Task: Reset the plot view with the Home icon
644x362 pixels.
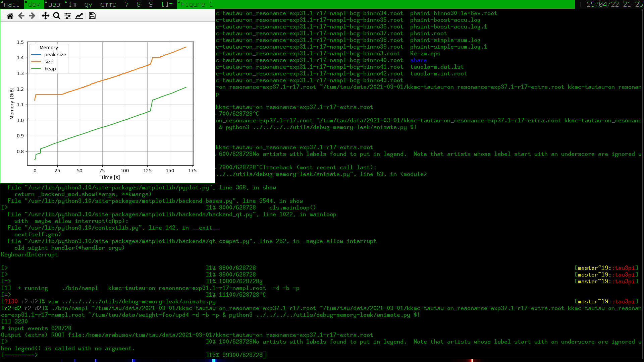Action: [x=10, y=16]
